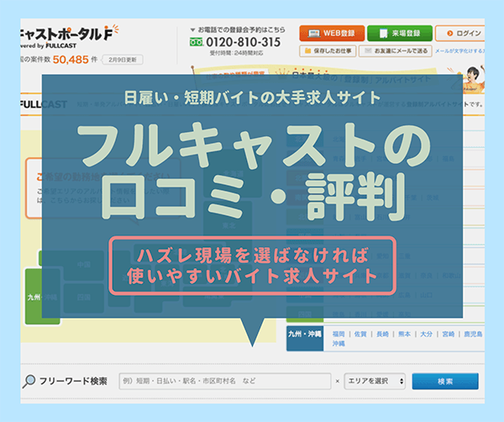The image size is (504, 422).
Task: Select 福岡 prefecture link
Action: pyautogui.click(x=339, y=335)
